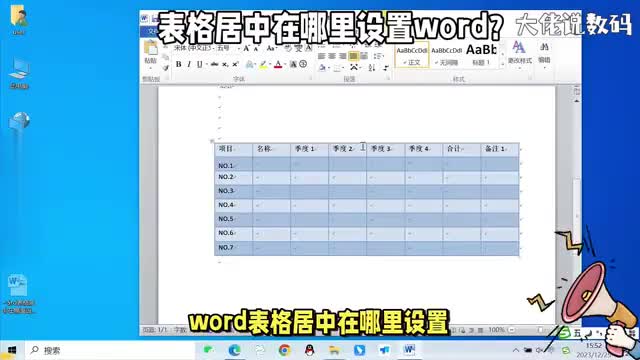640x360 pixels.
Task: Click the zoom level 100% button
Action: coord(496,329)
